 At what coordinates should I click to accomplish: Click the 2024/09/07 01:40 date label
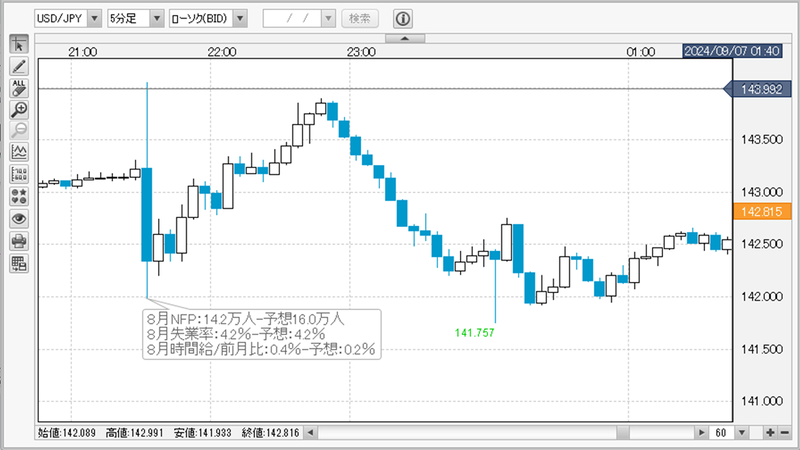pyautogui.click(x=732, y=51)
